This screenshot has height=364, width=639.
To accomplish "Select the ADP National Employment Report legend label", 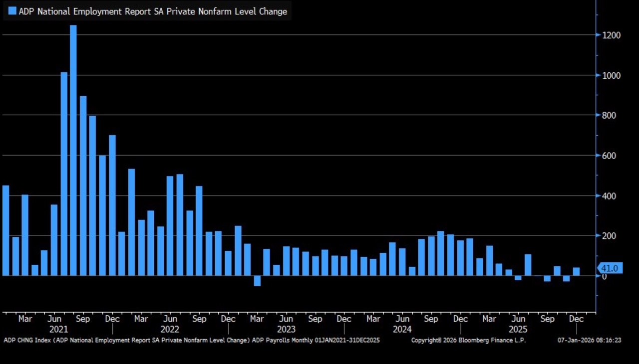I will 152,11.
